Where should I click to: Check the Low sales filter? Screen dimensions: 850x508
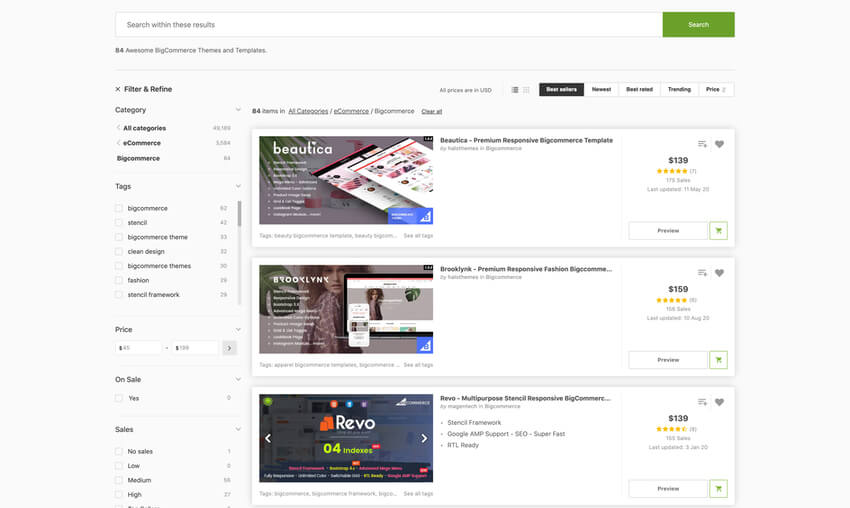tap(119, 466)
